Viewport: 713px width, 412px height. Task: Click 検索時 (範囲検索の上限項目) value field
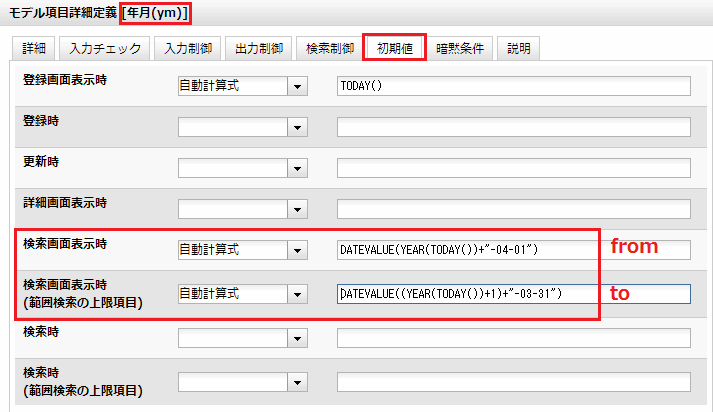pyautogui.click(x=514, y=382)
